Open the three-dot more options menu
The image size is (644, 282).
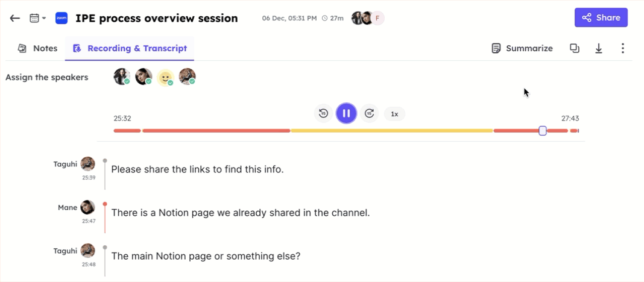623,48
